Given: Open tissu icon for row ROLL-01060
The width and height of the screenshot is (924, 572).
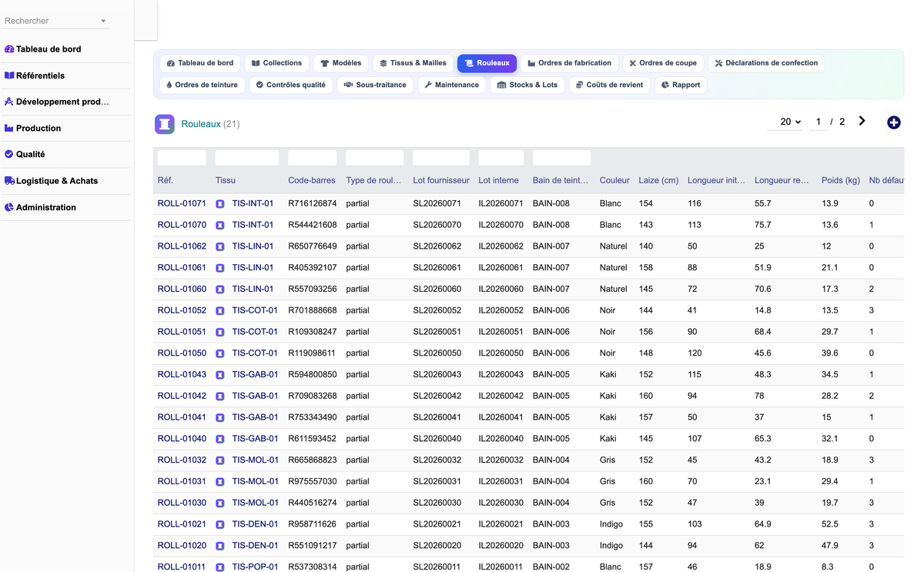Looking at the screenshot, I should [x=220, y=289].
